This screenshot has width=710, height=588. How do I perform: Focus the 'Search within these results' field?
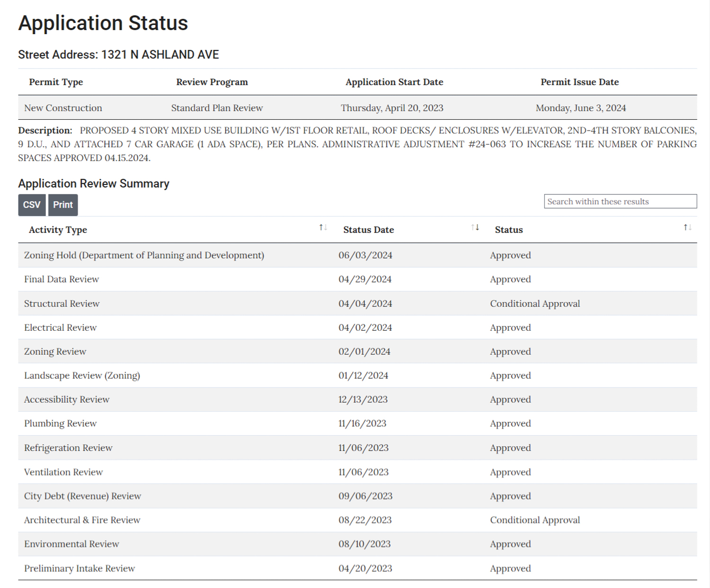pos(620,202)
